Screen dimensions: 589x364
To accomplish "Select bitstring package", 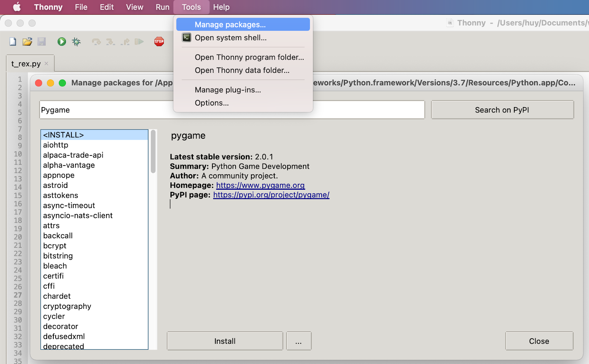I will (x=94, y=256).
